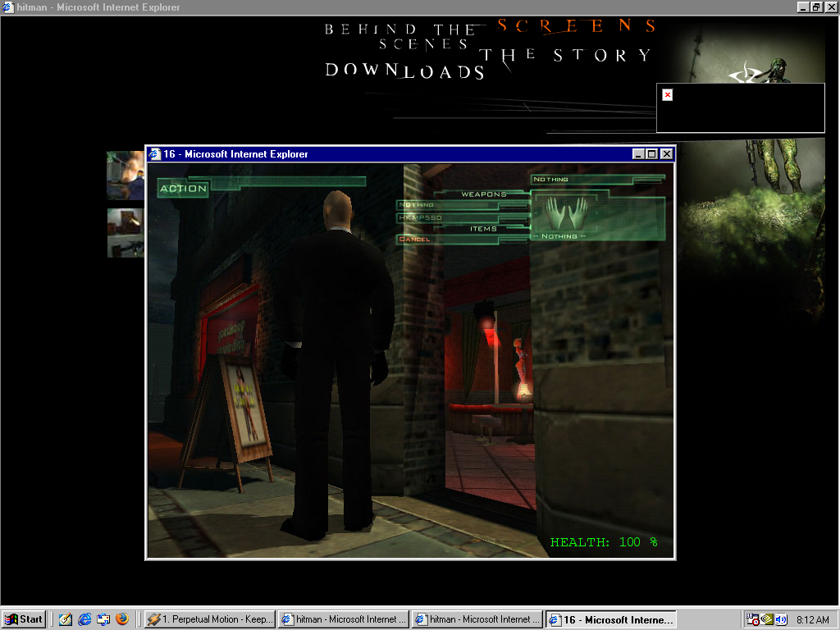This screenshot has height=630, width=840.
Task: Open the upper screenshot thumbnail
Action: (126, 176)
